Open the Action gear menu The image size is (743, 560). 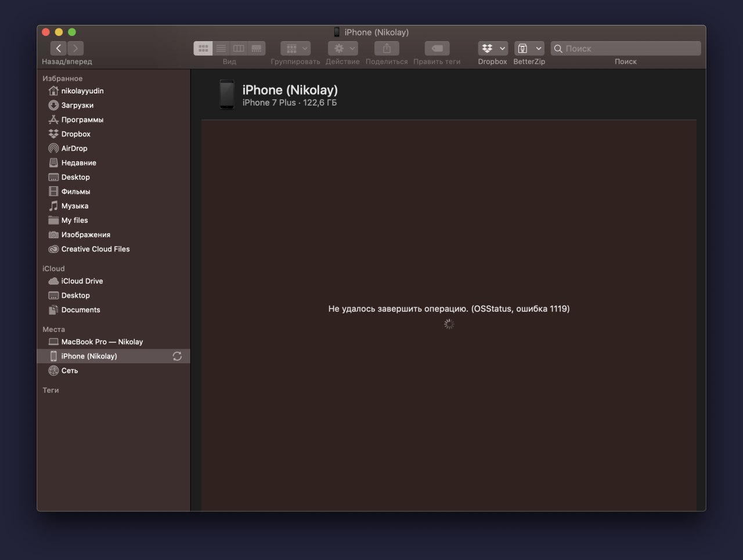(342, 48)
